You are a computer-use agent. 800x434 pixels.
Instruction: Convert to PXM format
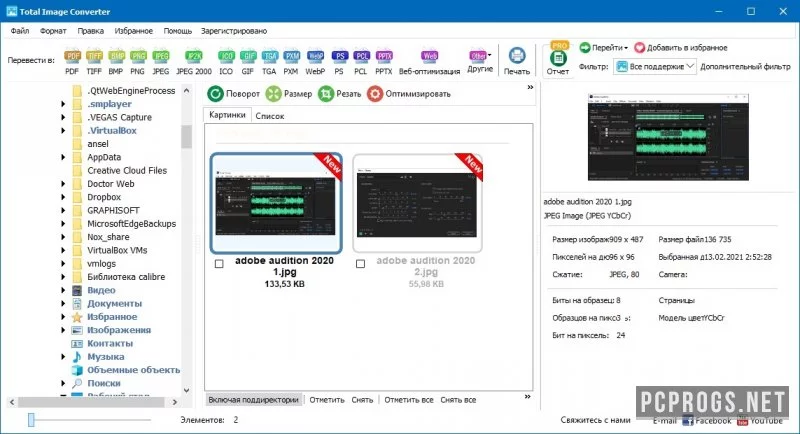coord(291,62)
